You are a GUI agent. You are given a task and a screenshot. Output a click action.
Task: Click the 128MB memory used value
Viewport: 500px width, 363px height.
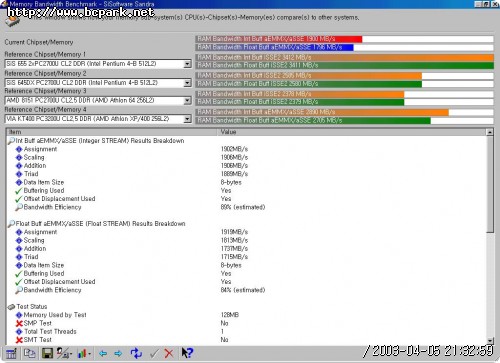pyautogui.click(x=230, y=315)
